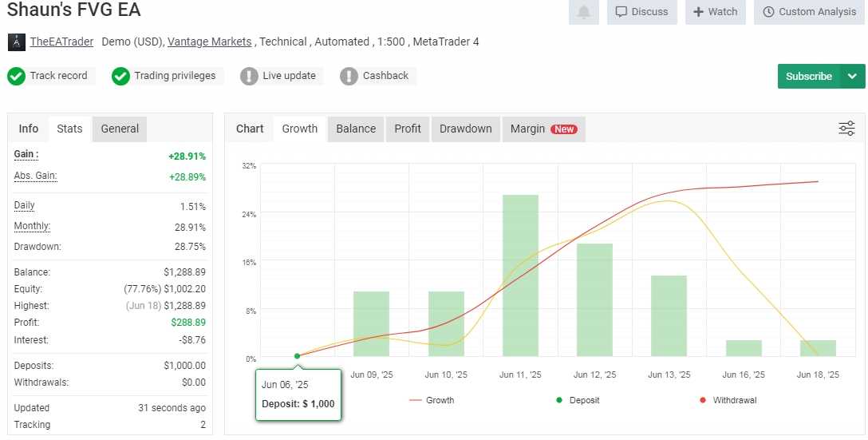Click the 28.75% drawdown value

click(191, 246)
